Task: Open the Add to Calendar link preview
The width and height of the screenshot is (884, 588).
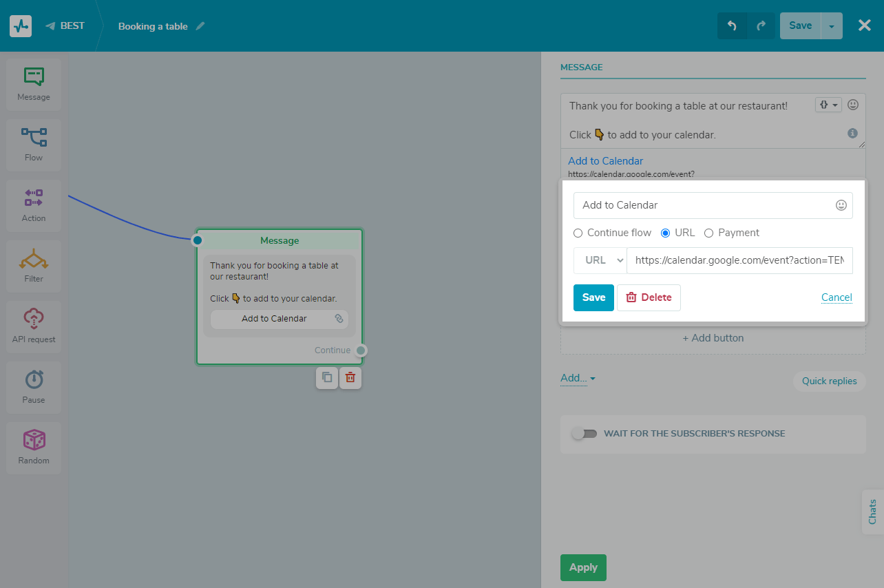Action: click(606, 161)
